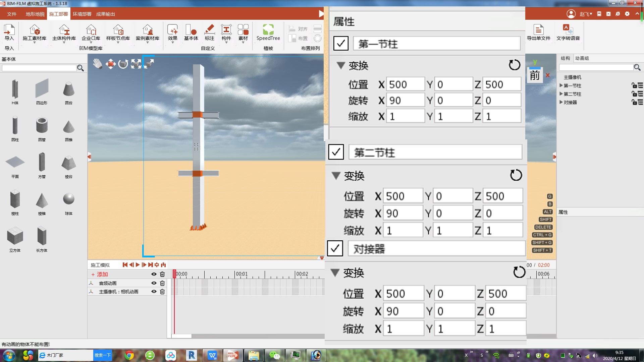Image resolution: width=644 pixels, height=362 pixels.
Task: Select the 圆柱 cylinder primitive
Action: (15, 129)
